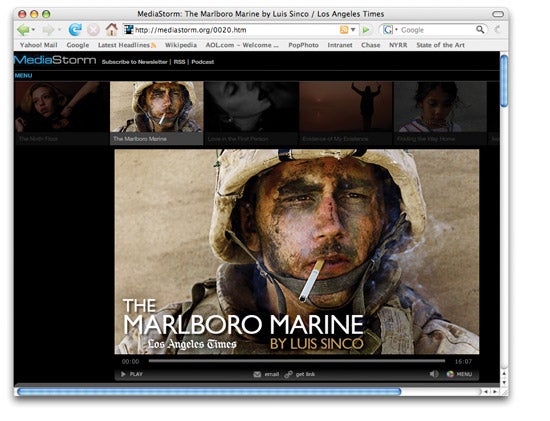This screenshot has width=550, height=421.
Task: Click the vertical scrollbar thumb
Action: (x=504, y=80)
